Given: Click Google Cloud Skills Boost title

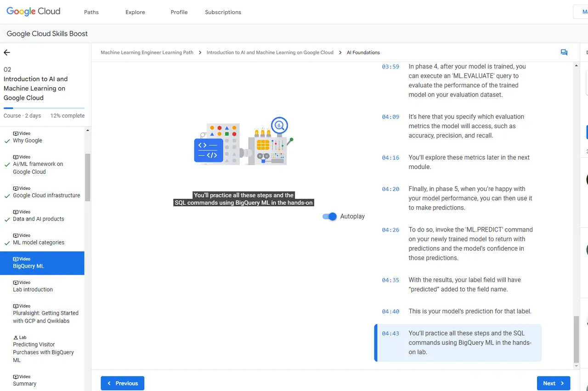Looking at the screenshot, I should (47, 34).
